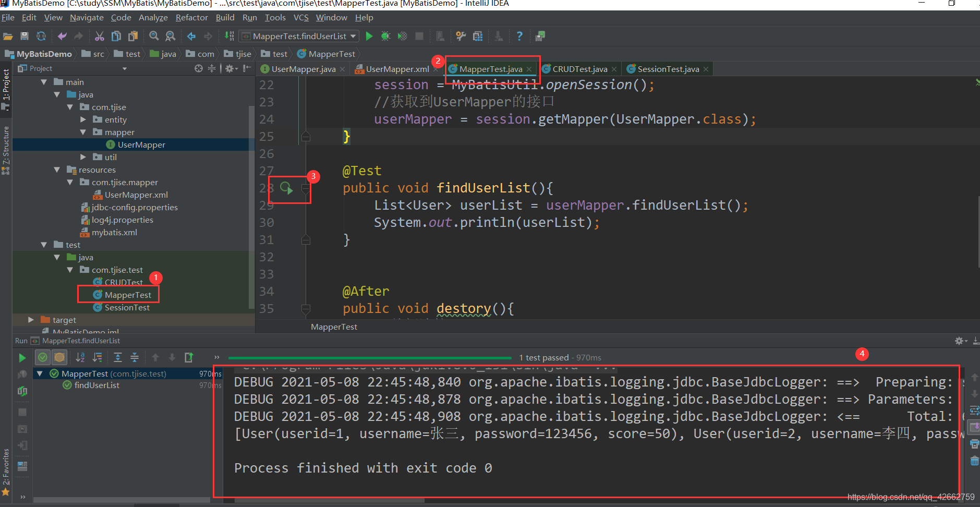This screenshot has height=507, width=980.
Task: Click the purple Undo arrow
Action: click(x=62, y=36)
